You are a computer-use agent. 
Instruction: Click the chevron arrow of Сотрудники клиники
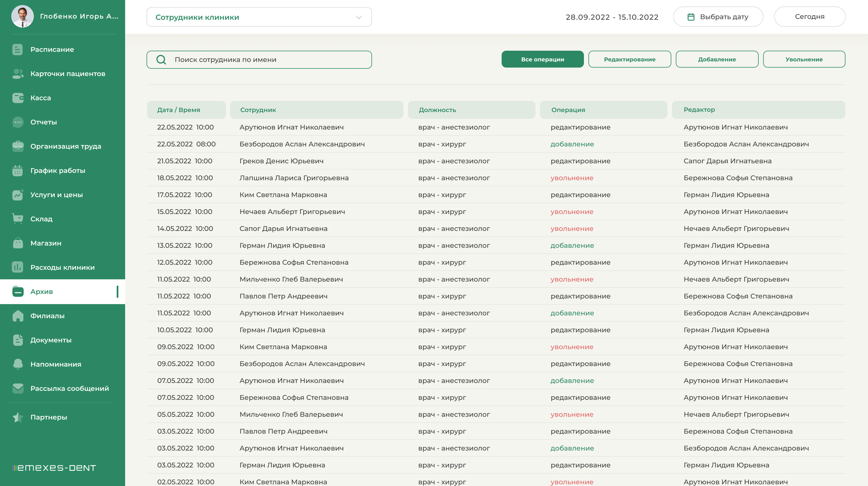pos(359,17)
